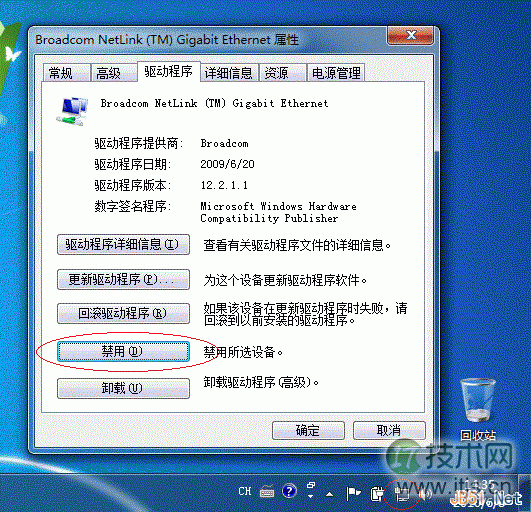Screen dimensions: 531x512
Task: Click the 禁用(D) button
Action: point(123,351)
